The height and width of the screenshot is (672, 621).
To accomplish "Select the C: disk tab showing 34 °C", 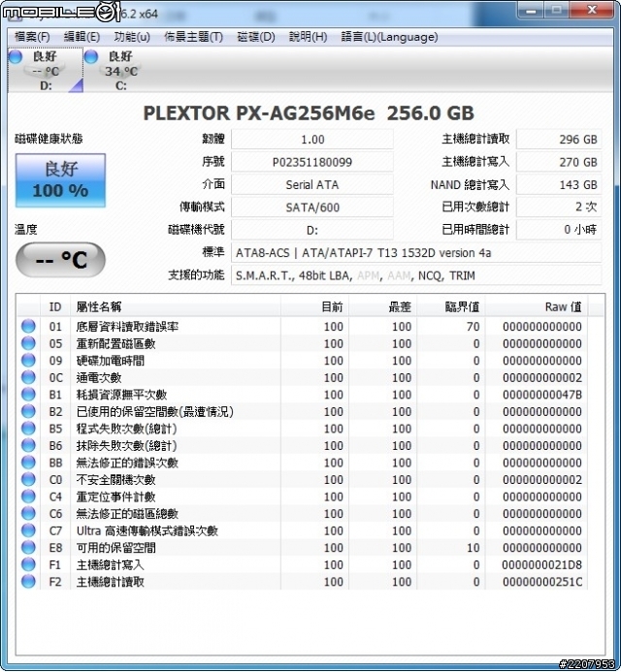I will (x=120, y=71).
